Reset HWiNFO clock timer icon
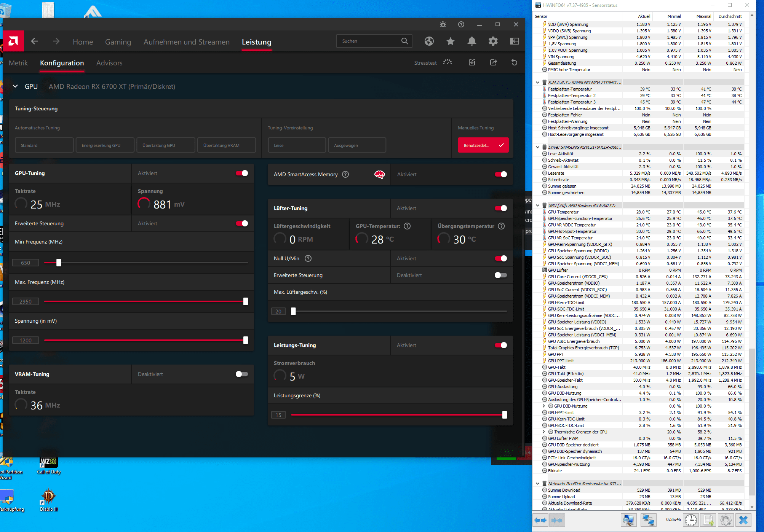 pyautogui.click(x=691, y=520)
